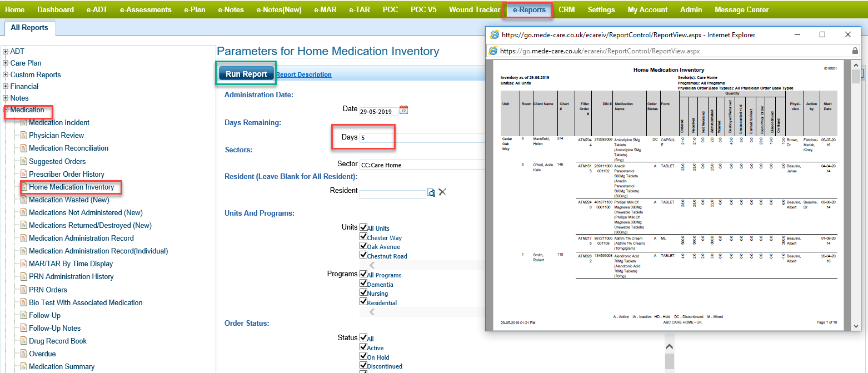Open the calendar date picker icon
The height and width of the screenshot is (373, 868).
click(404, 110)
